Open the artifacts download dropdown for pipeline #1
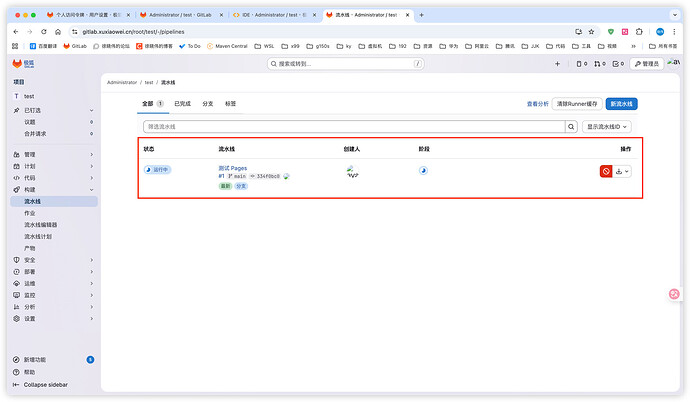The width and height of the screenshot is (690, 402). tap(622, 171)
